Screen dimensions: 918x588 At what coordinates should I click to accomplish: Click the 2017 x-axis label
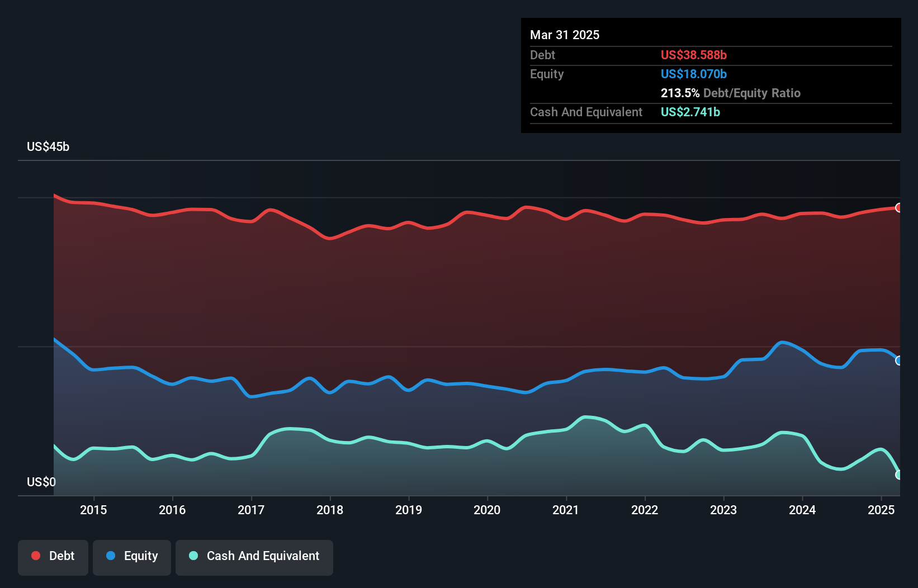tap(251, 510)
